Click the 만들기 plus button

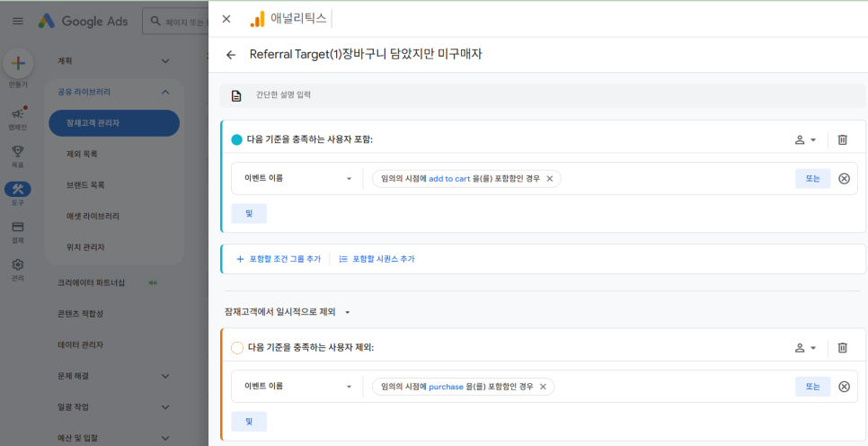pos(18,64)
